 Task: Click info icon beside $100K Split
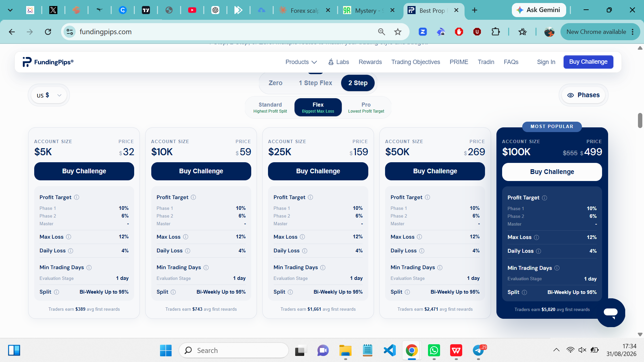524,292
